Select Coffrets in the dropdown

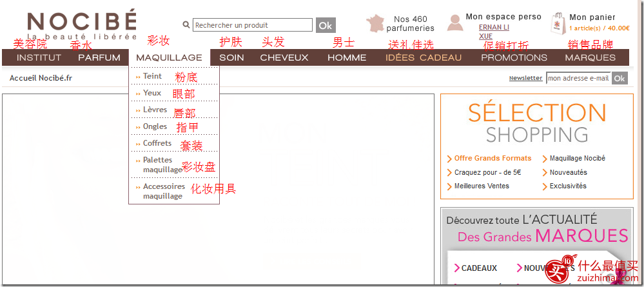(157, 143)
